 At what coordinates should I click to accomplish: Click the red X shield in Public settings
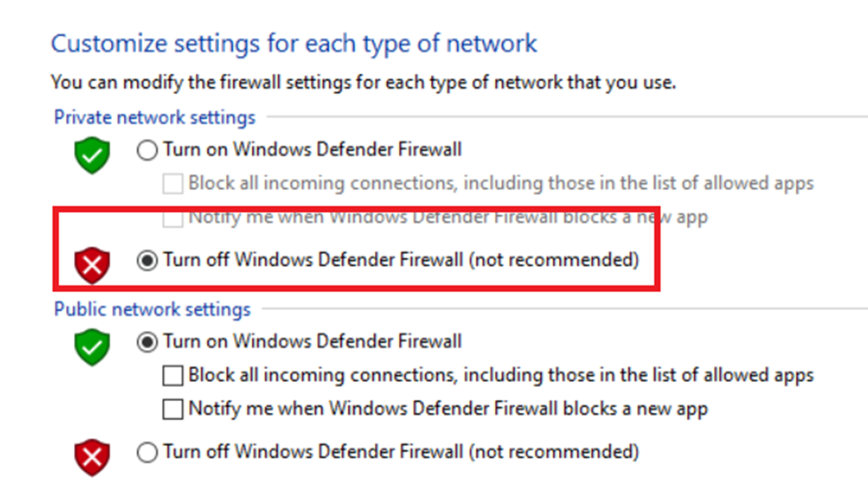coord(92,457)
